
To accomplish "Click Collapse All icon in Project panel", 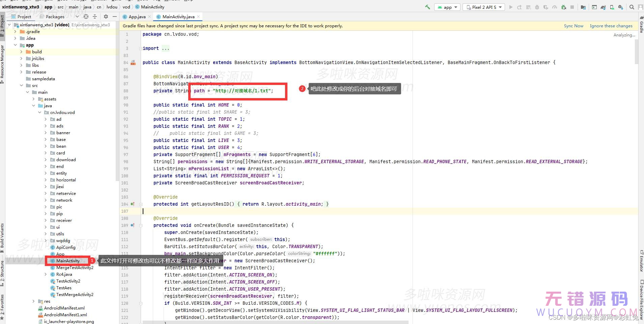I will pyautogui.click(x=95, y=17).
